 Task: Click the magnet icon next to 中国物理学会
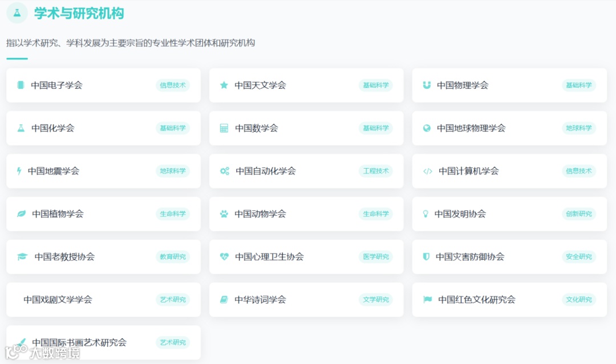point(427,85)
